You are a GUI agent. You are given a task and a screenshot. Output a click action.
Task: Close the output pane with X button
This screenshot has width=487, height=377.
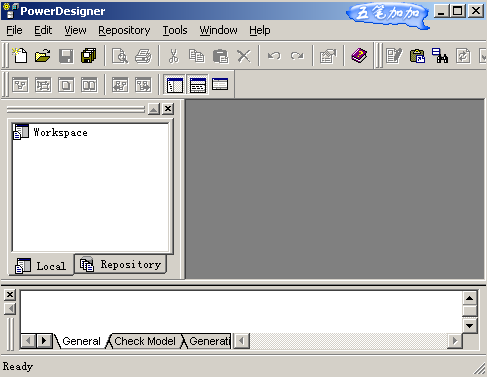click(x=10, y=295)
